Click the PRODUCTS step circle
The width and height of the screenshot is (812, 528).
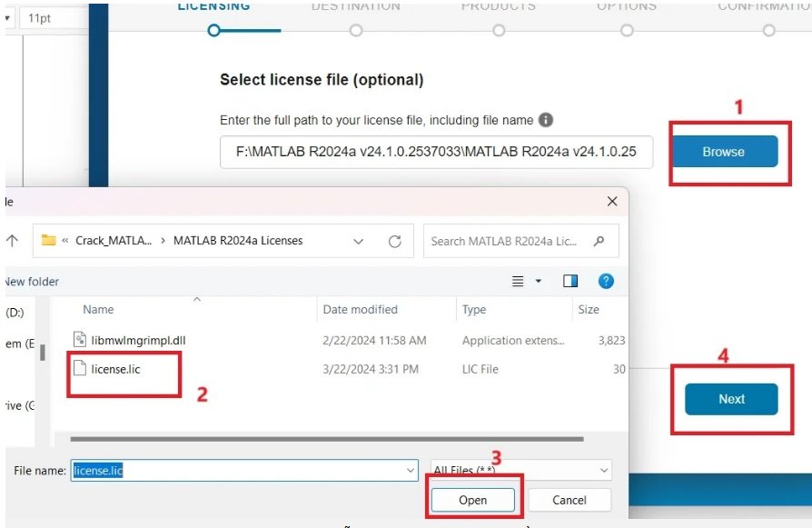pos(499,30)
